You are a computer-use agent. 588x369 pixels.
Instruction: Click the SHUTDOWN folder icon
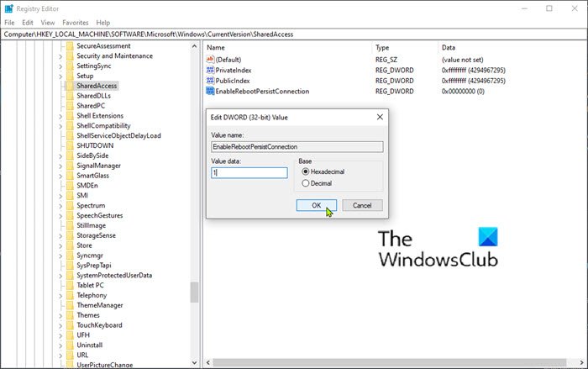70,145
